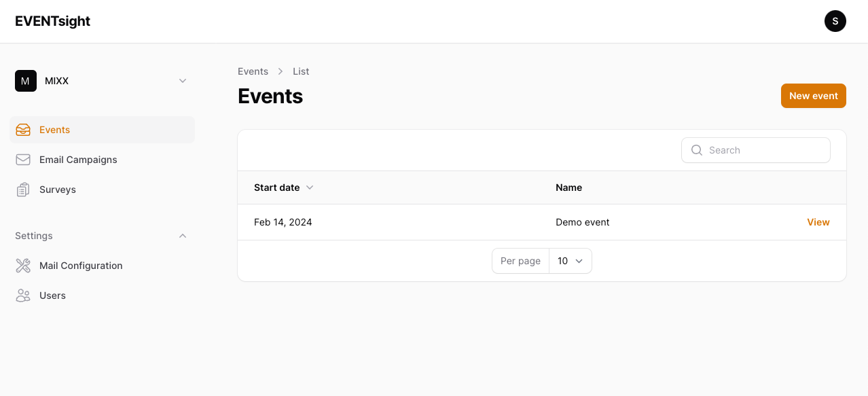Click the Email Campaigns envelope icon
This screenshot has width=868, height=396.
(23, 160)
